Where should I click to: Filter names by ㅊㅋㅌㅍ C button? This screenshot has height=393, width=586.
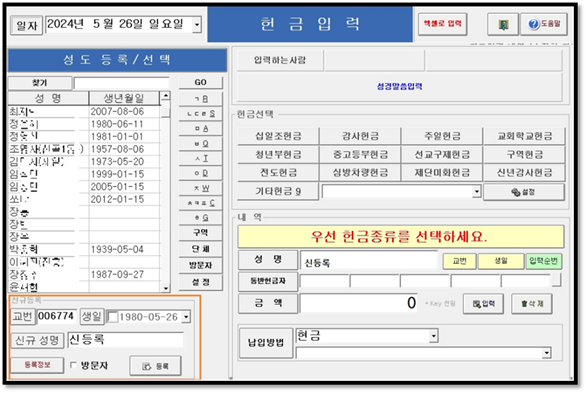pyautogui.click(x=200, y=203)
